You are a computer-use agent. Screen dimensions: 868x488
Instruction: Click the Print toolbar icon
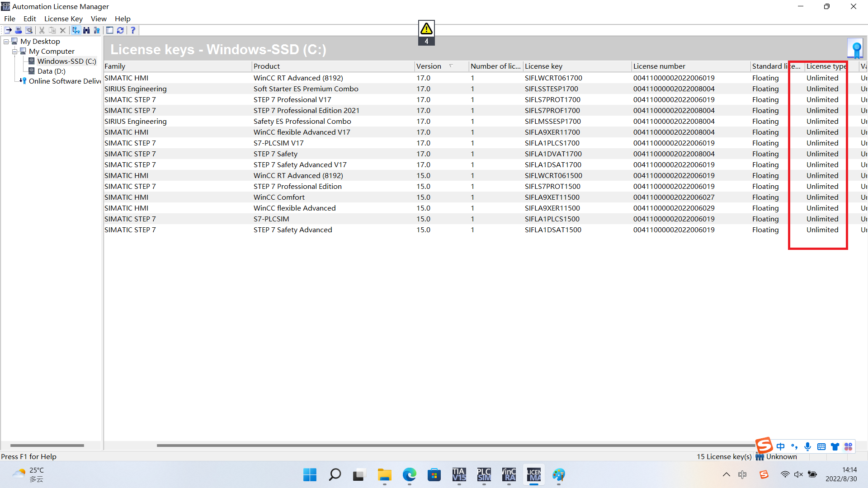(19, 30)
